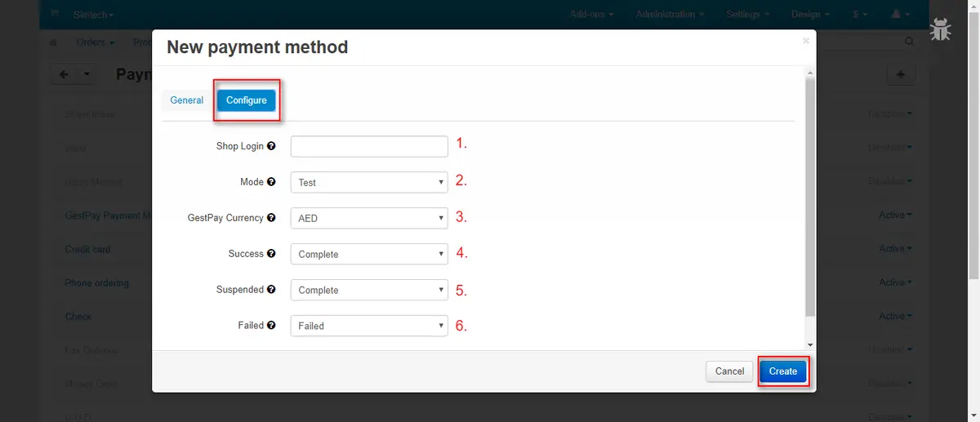Click the bug debug icon
The height and width of the screenshot is (422, 980).
[941, 30]
